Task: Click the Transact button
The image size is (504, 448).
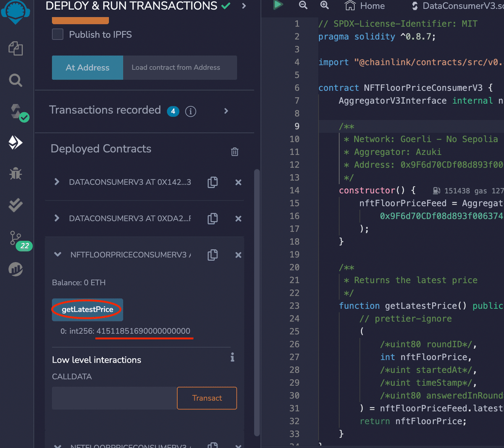Action: 207,398
